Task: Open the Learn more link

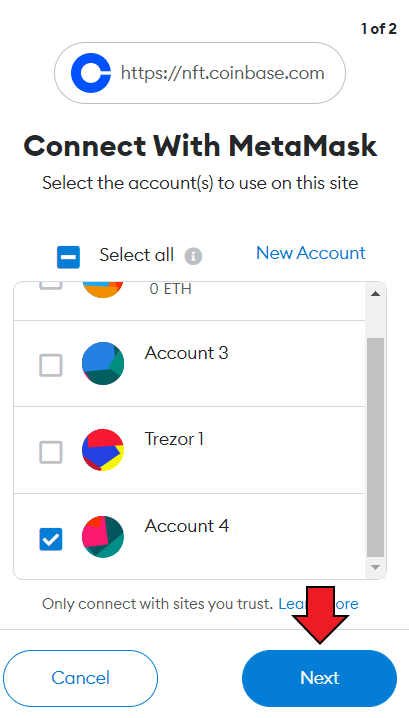Action: click(x=318, y=604)
